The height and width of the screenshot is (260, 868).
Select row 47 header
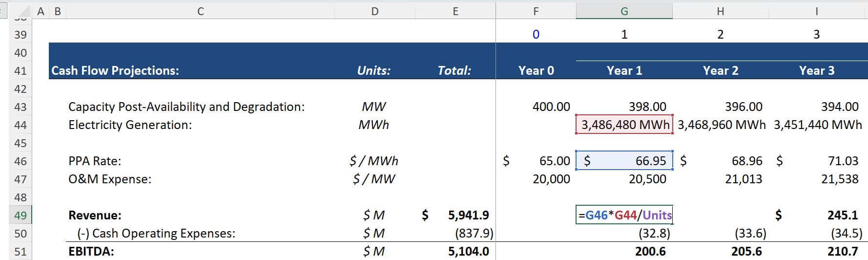pyautogui.click(x=21, y=179)
